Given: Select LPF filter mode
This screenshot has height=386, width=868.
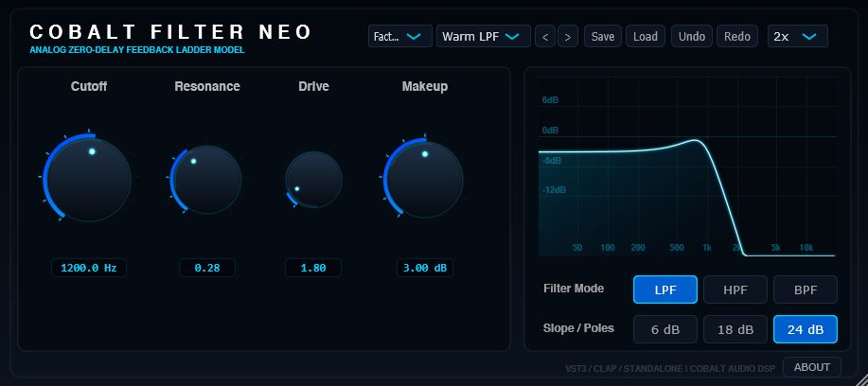Looking at the screenshot, I should click(x=665, y=289).
